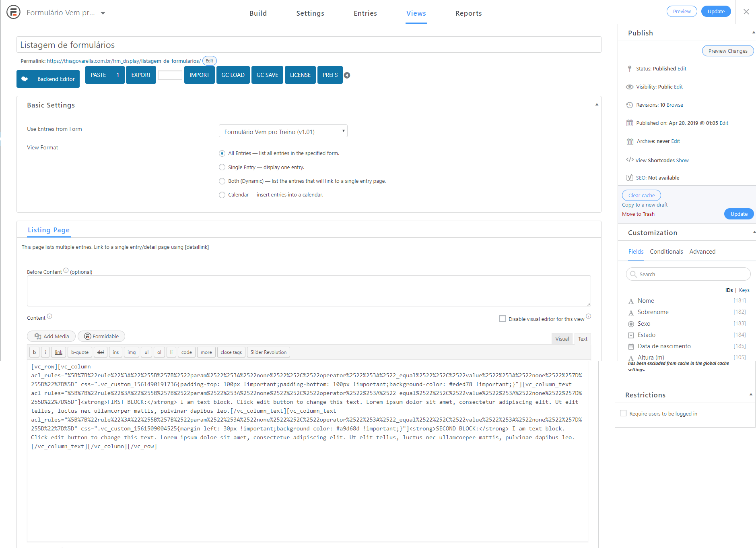This screenshot has height=548, width=756.
Task: Select the Both (Dynamic) view format
Action: [222, 181]
